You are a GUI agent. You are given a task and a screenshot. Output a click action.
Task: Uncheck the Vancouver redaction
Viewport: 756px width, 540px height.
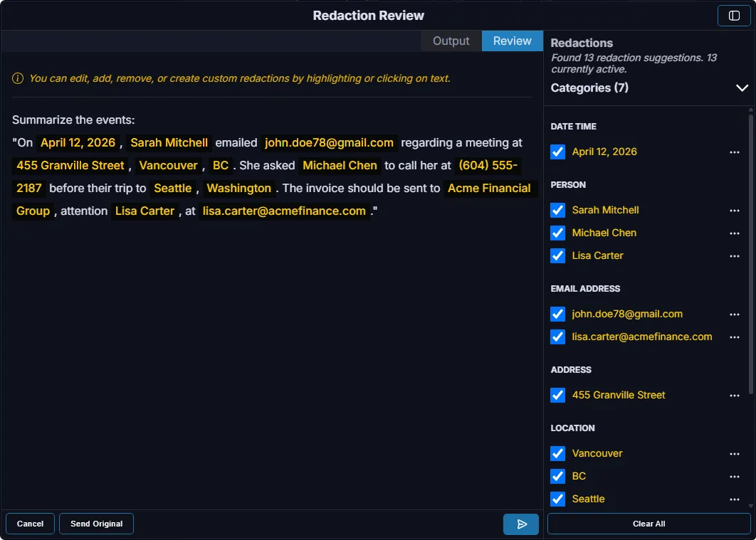click(558, 453)
